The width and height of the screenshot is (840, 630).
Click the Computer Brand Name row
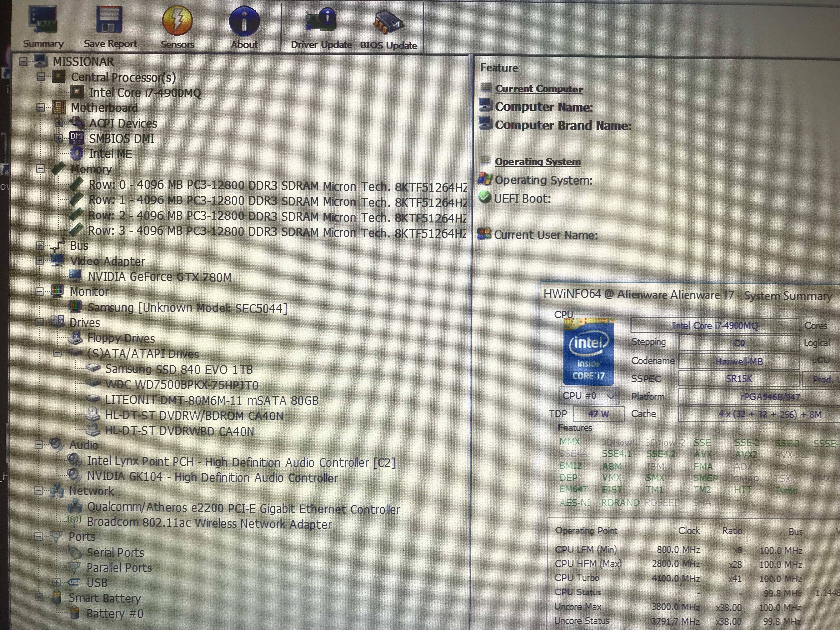point(563,125)
